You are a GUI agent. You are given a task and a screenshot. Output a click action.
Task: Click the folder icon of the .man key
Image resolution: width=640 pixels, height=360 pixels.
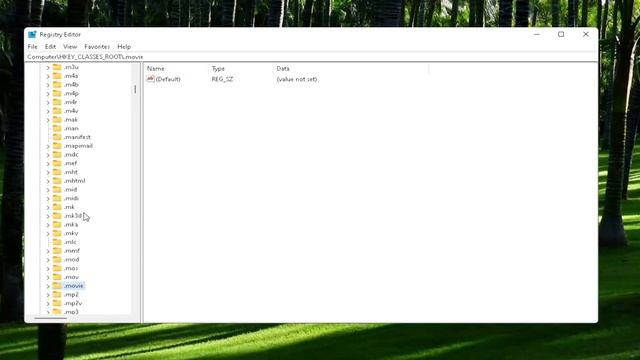tap(57, 128)
